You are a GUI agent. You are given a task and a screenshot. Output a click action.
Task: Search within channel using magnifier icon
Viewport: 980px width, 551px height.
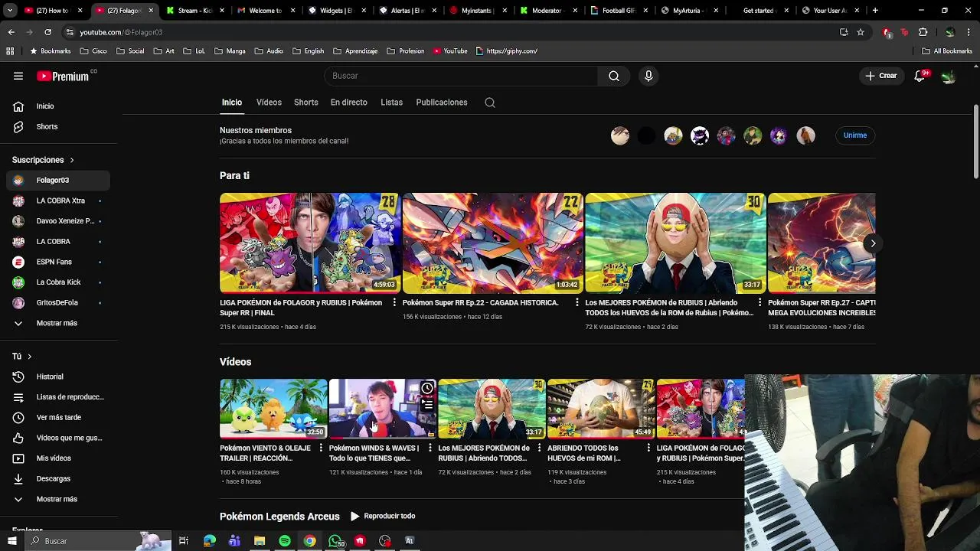point(490,103)
